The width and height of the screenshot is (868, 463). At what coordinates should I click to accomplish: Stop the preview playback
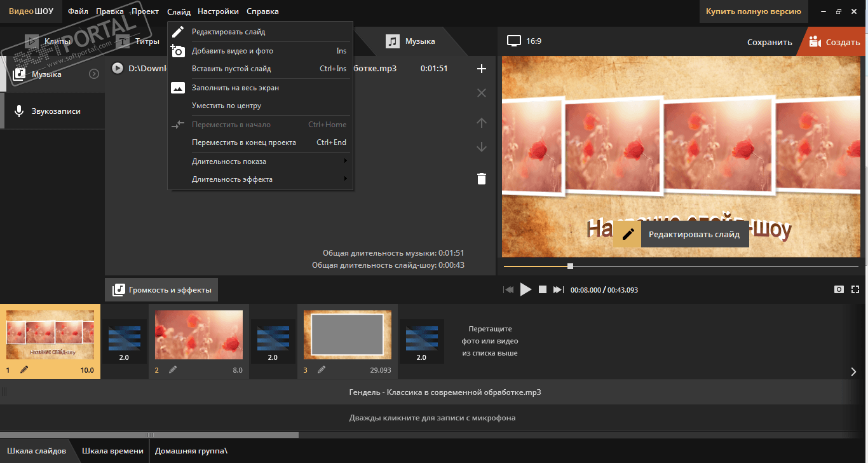tap(543, 289)
